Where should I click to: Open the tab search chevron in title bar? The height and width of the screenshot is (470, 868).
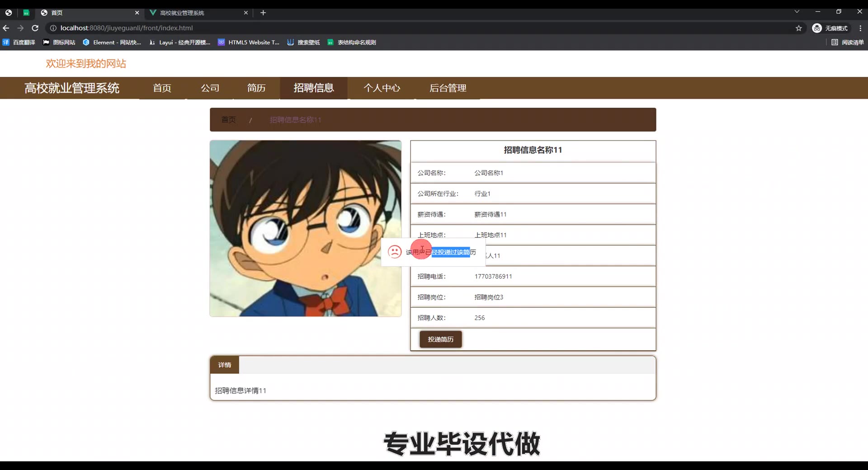click(797, 12)
